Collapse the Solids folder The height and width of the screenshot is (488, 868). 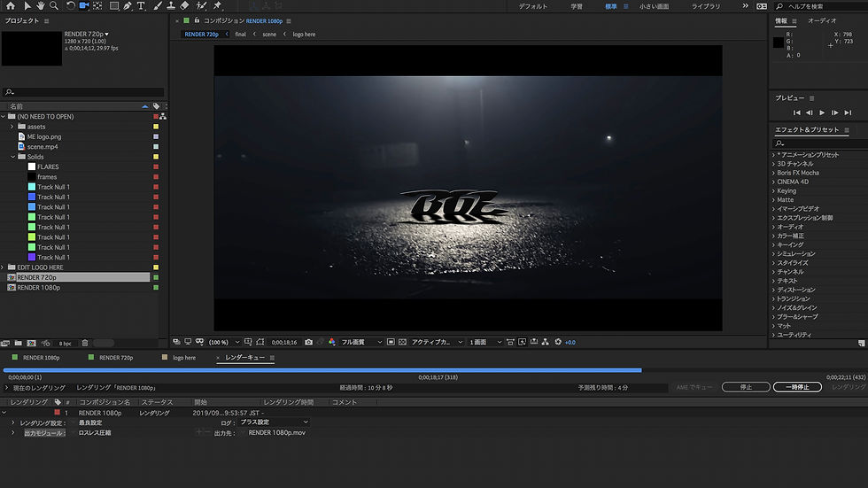[12, 157]
